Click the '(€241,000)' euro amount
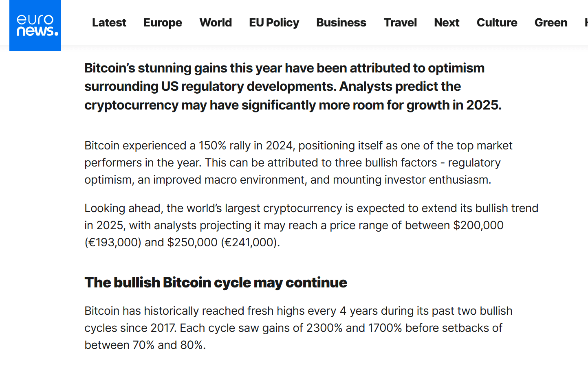Image resolution: width=588 pixels, height=366 pixels. pos(250,242)
